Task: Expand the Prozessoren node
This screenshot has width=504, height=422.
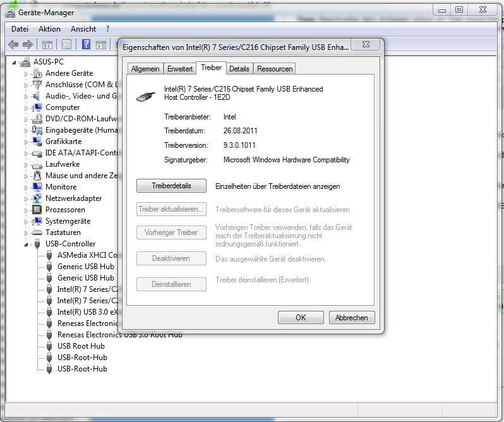Action: [26, 210]
